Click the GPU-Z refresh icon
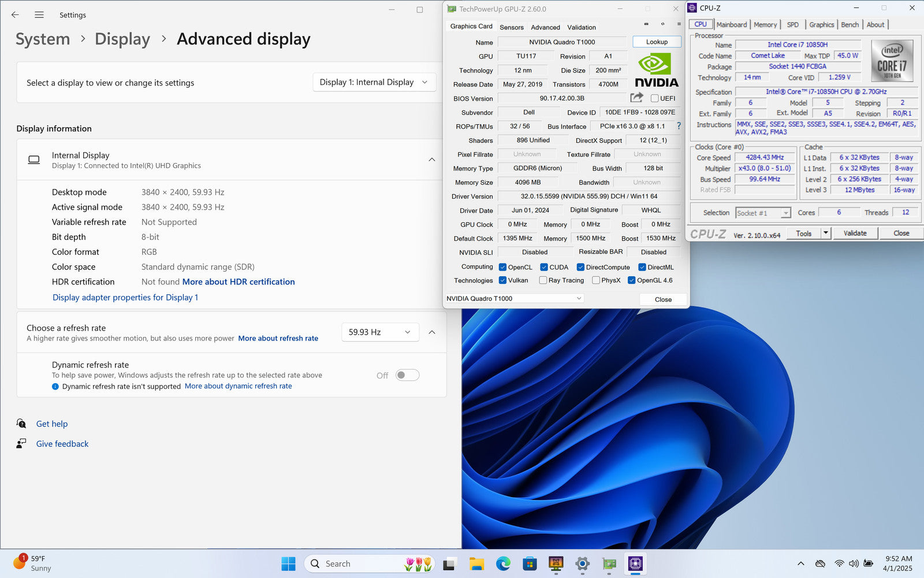The image size is (924, 578). click(x=662, y=24)
